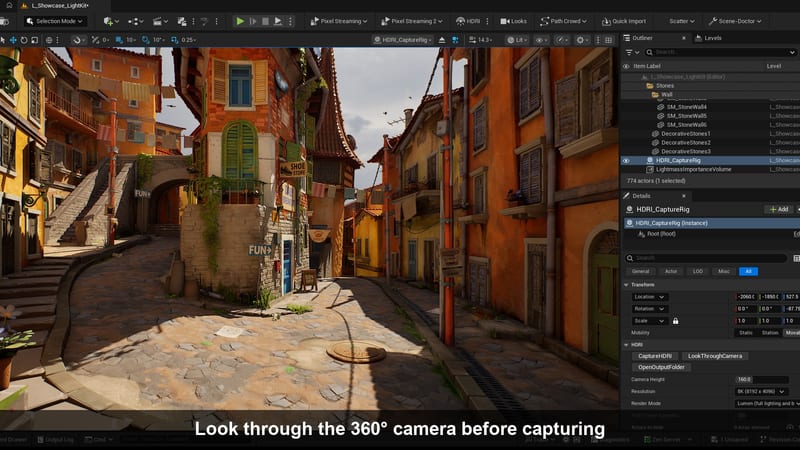Viewport: 800px width, 450px height.
Task: Open the Pixel Streaming 2 dropdown
Action: pyautogui.click(x=412, y=21)
